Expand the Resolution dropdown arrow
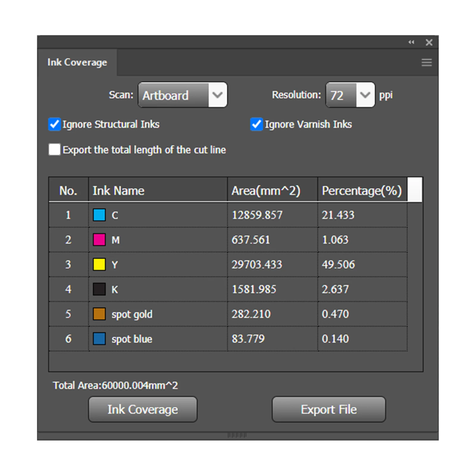Image resolution: width=476 pixels, height=476 pixels. tap(365, 95)
